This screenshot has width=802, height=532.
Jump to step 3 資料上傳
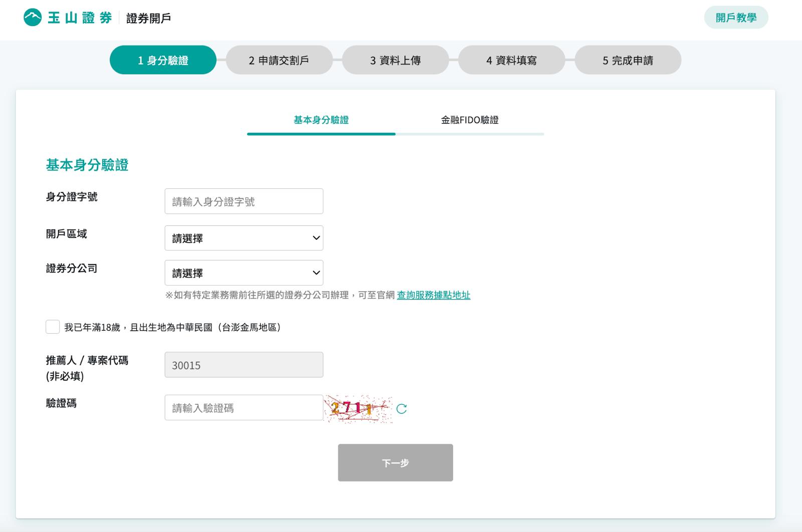pyautogui.click(x=395, y=60)
